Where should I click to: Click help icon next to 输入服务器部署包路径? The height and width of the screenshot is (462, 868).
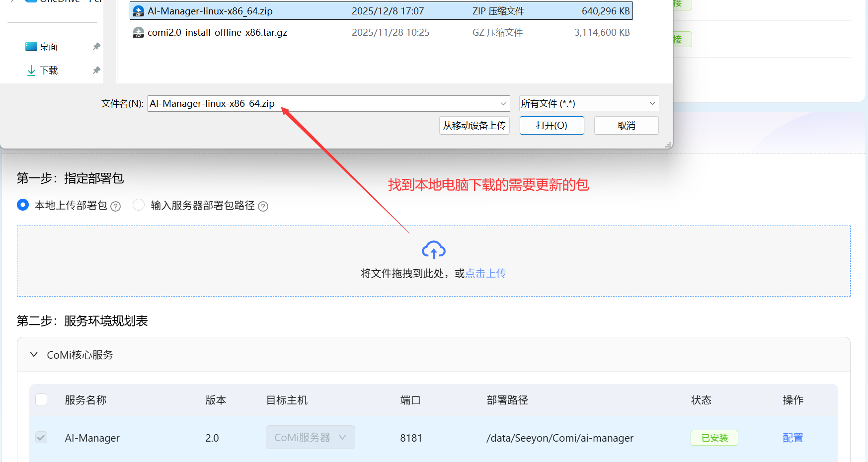tap(263, 206)
